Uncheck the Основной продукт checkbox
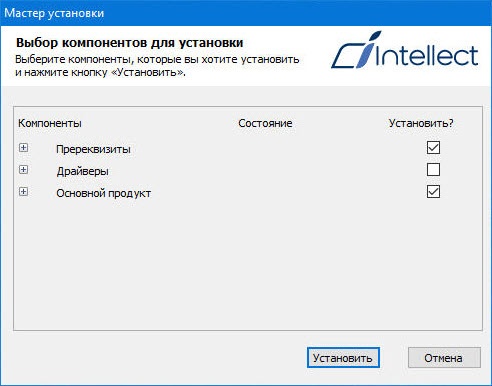This screenshot has height=386, width=492. pyautogui.click(x=433, y=192)
